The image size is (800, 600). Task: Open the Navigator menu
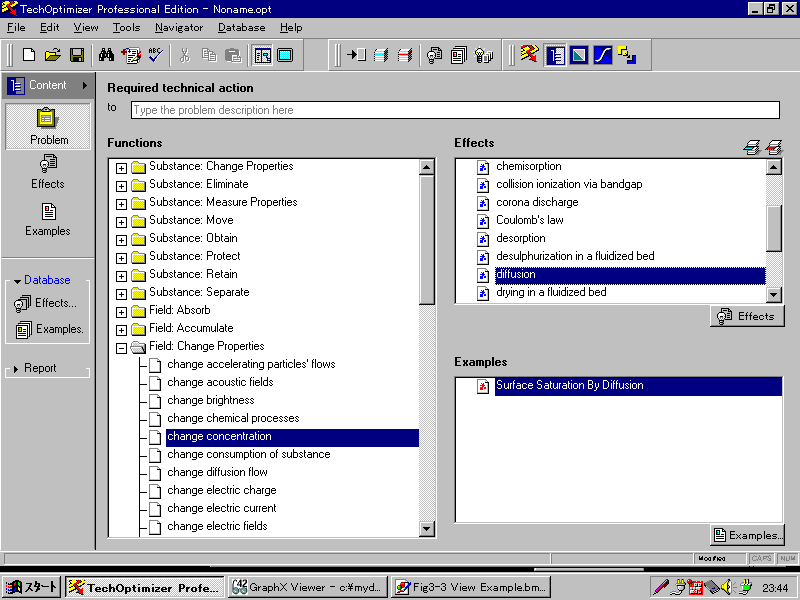(179, 28)
